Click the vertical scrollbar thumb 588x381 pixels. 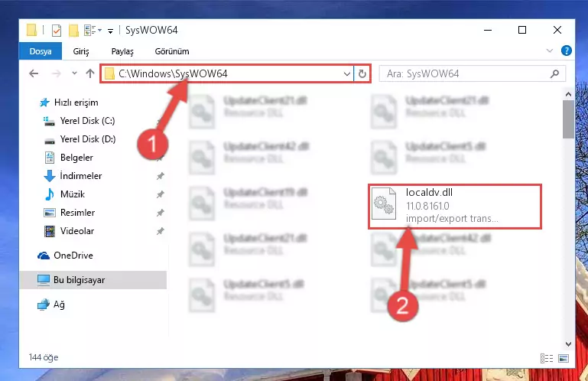click(568, 119)
